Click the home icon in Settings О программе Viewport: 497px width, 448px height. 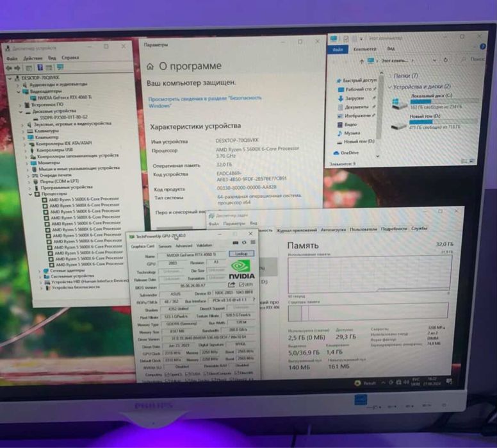(x=150, y=67)
